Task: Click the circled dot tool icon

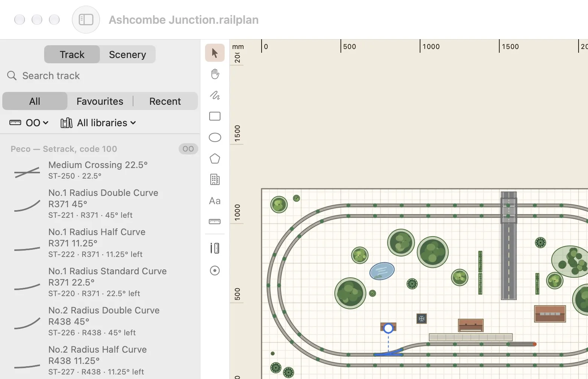Action: pyautogui.click(x=215, y=270)
